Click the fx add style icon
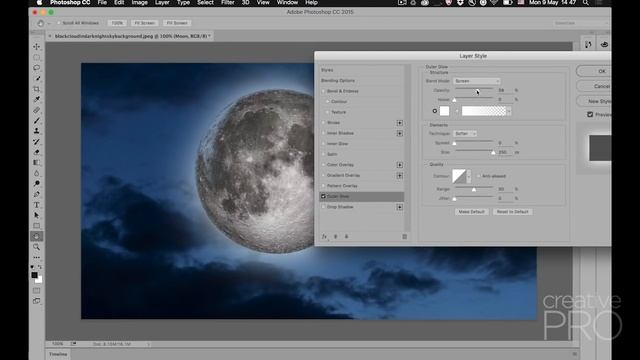 324,236
